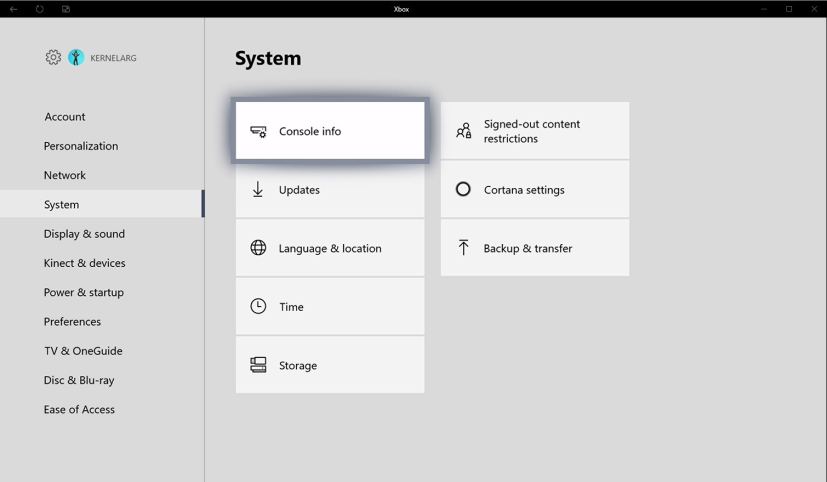This screenshot has width=827, height=482.
Task: Open the Personalization section
Action: click(x=102, y=146)
